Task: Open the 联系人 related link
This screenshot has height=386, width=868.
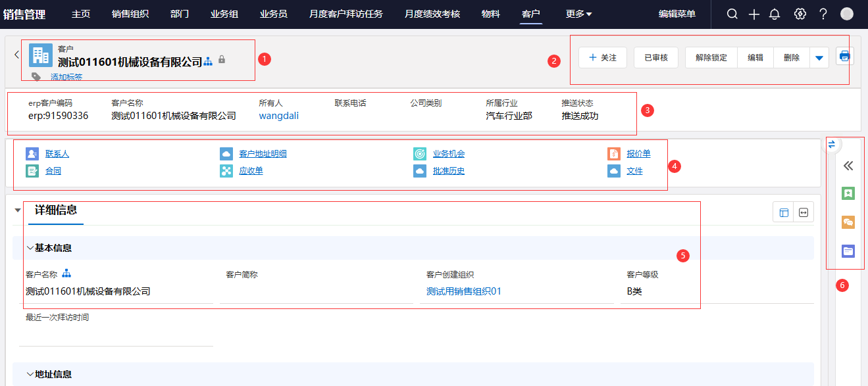Action: 57,154
